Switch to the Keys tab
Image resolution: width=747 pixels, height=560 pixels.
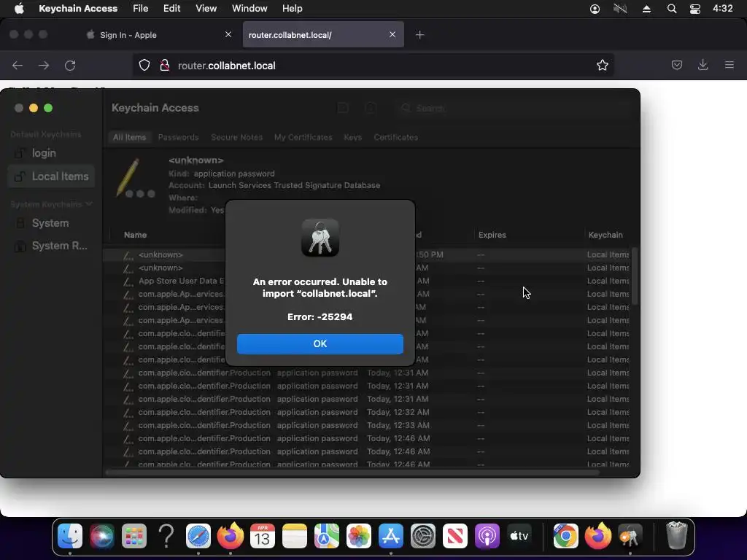click(x=352, y=137)
